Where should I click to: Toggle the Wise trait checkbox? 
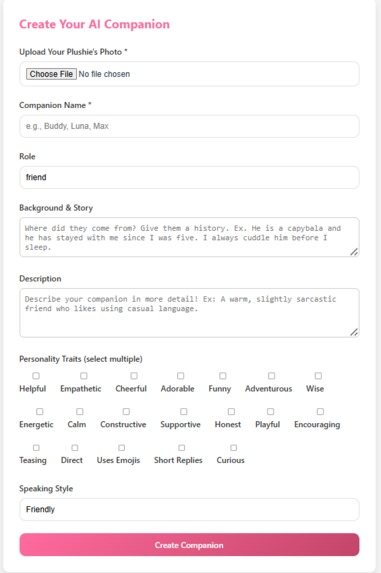[318, 376]
